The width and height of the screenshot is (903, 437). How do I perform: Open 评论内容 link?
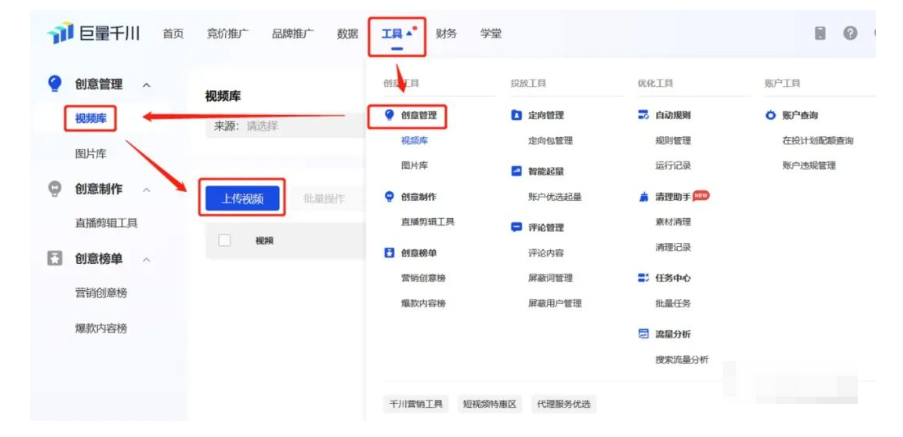(x=546, y=253)
